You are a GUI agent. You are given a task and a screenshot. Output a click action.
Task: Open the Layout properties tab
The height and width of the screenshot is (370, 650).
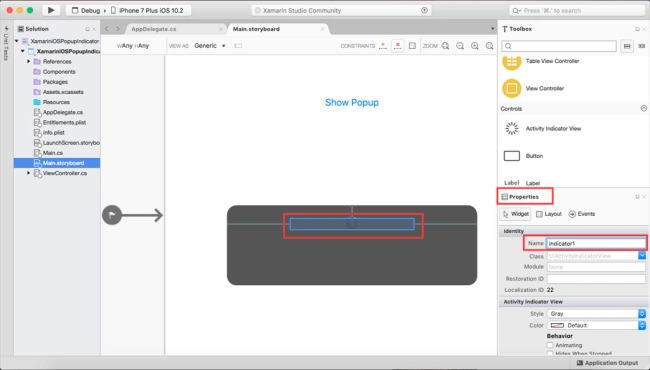(x=549, y=214)
